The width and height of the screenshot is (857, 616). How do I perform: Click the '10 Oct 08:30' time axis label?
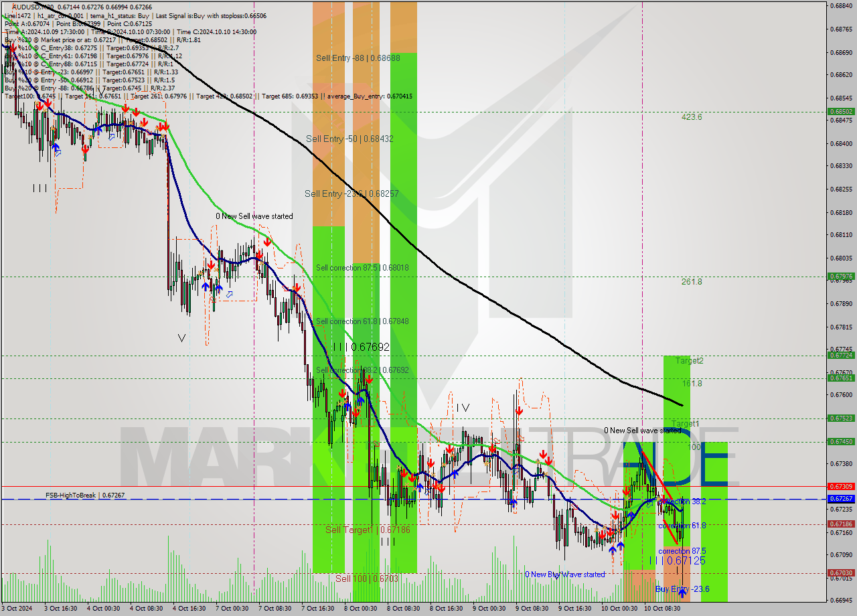(661, 609)
